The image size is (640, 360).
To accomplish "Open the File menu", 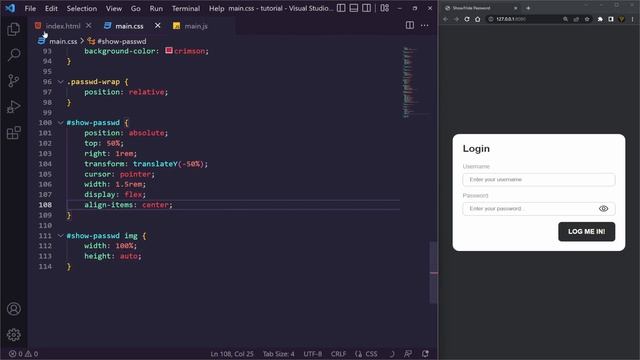I will pyautogui.click(x=30, y=8).
